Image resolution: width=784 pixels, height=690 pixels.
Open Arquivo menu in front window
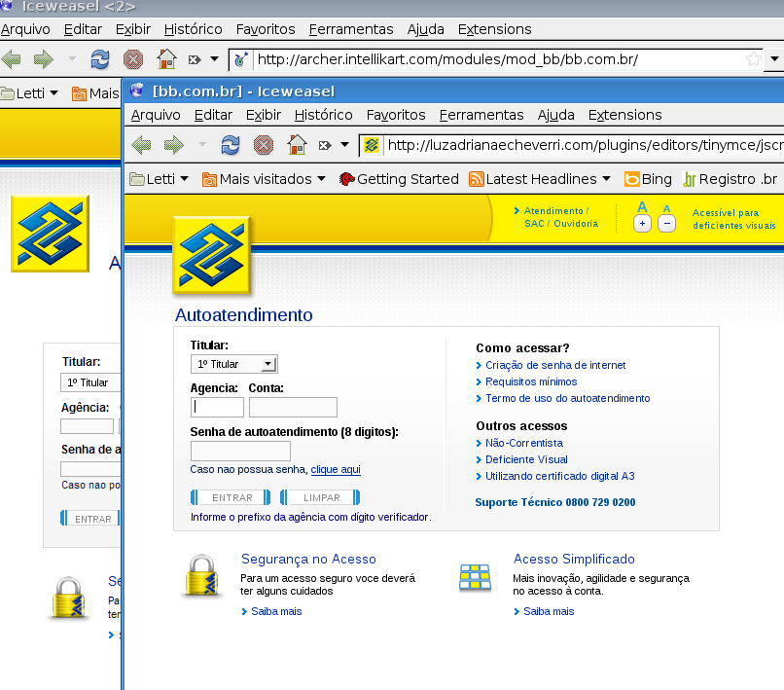(x=156, y=115)
